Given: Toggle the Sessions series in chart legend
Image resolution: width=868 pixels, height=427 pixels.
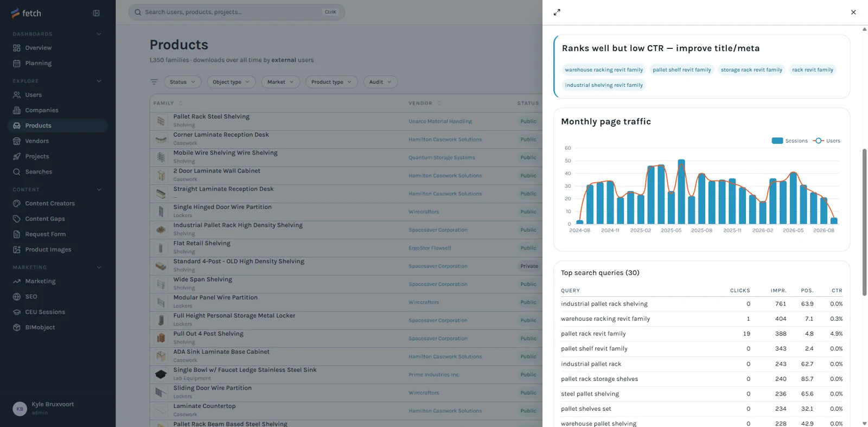Looking at the screenshot, I should pyautogui.click(x=789, y=141).
